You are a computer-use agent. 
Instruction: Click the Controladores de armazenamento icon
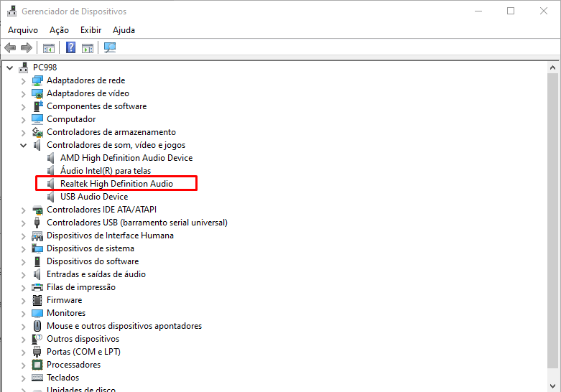coord(37,132)
